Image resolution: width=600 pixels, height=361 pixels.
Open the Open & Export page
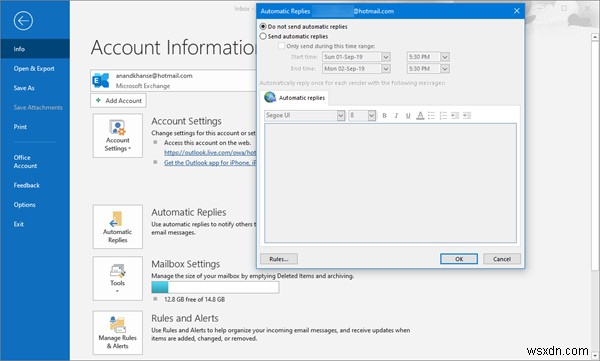click(34, 69)
